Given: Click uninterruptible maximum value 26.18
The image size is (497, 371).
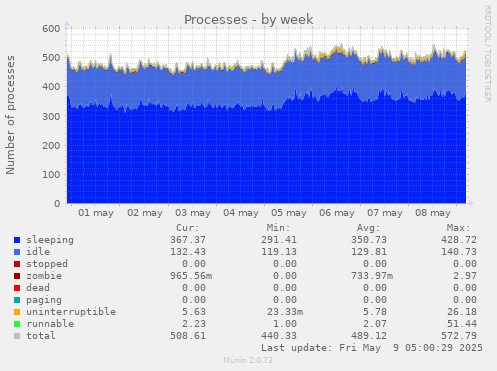Looking at the screenshot, I should pyautogui.click(x=462, y=312).
